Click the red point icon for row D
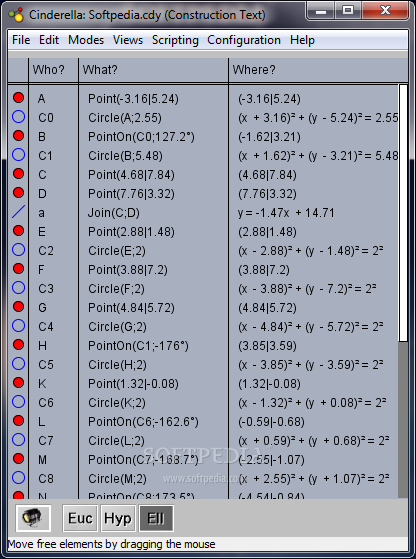 pos(19,193)
